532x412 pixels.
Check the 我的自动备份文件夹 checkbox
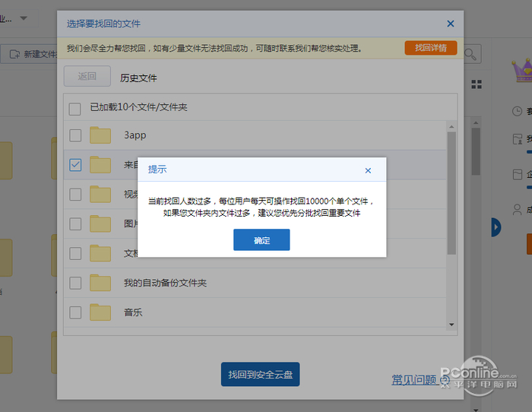[75, 283]
